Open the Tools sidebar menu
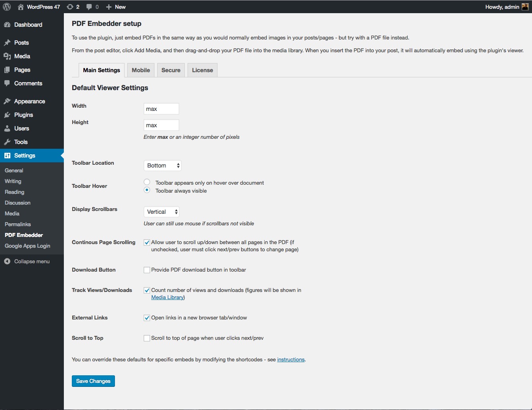The width and height of the screenshot is (532, 410). (21, 142)
